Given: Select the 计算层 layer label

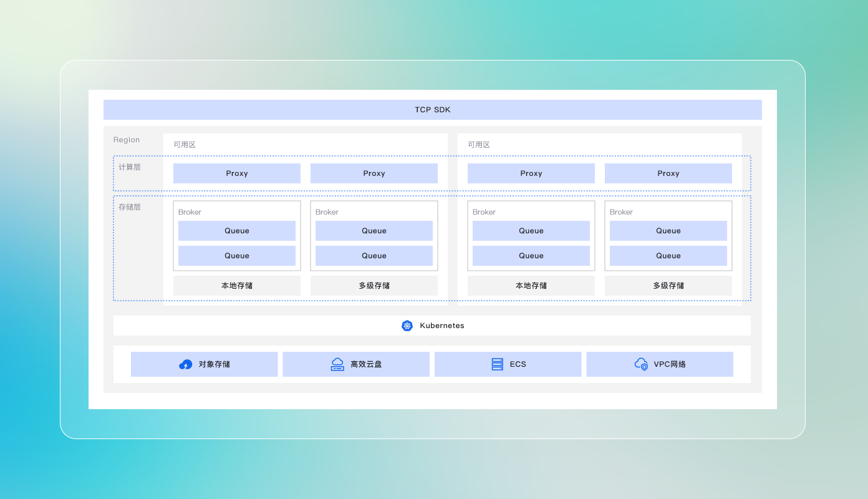Looking at the screenshot, I should pos(130,167).
